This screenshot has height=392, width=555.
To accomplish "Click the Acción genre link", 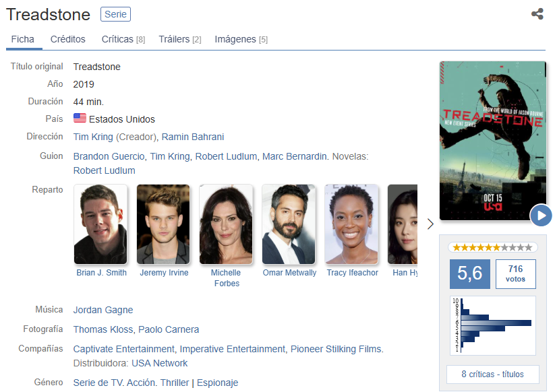I will point(141,383).
